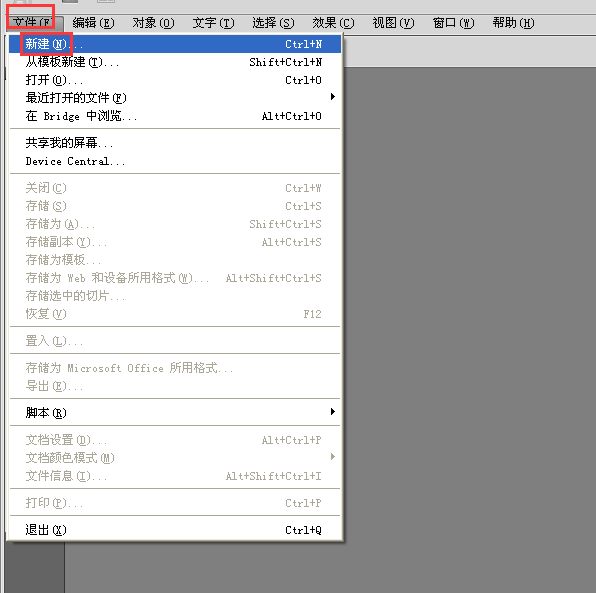Expand the 脚本(R) submenu
Viewport: 596px width, 593px height.
[175, 412]
